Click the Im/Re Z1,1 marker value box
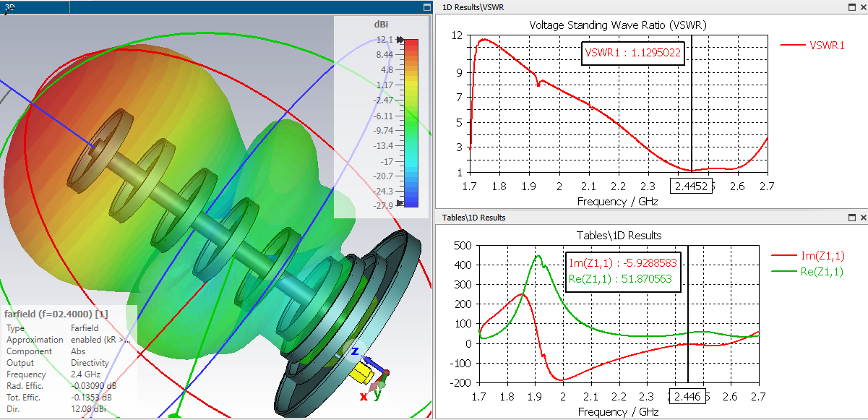Screen dimensions: 868x420 click(622, 271)
